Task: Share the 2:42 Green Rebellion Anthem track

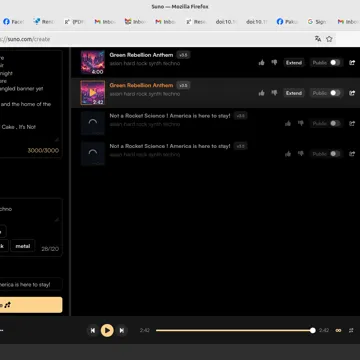Action: pos(352,93)
